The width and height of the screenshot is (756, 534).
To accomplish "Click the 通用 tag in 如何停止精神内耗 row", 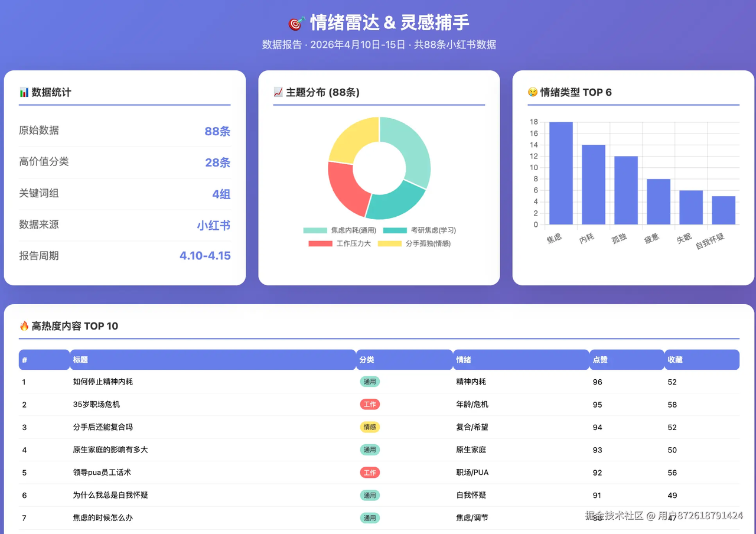I will (x=370, y=382).
